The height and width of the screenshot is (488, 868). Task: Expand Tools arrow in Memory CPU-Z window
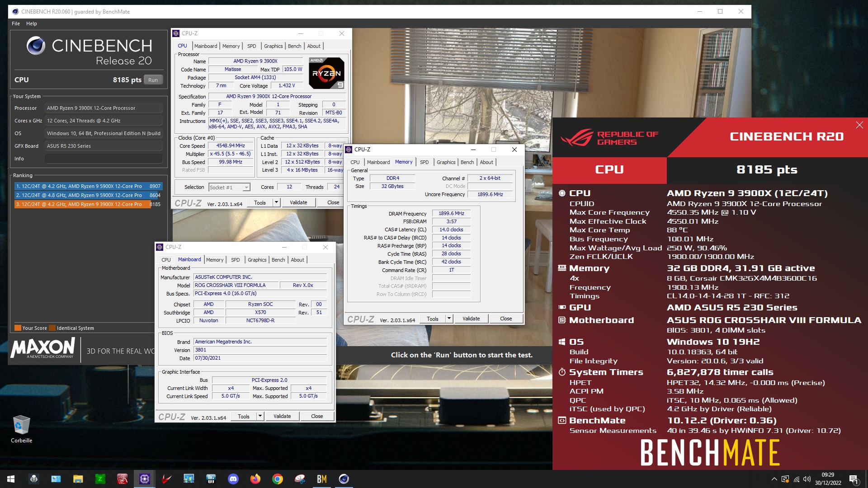[449, 319]
